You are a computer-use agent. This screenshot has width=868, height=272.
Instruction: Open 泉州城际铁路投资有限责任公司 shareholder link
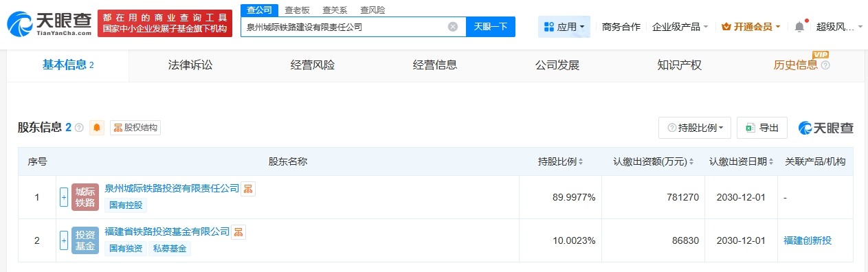coord(172,188)
